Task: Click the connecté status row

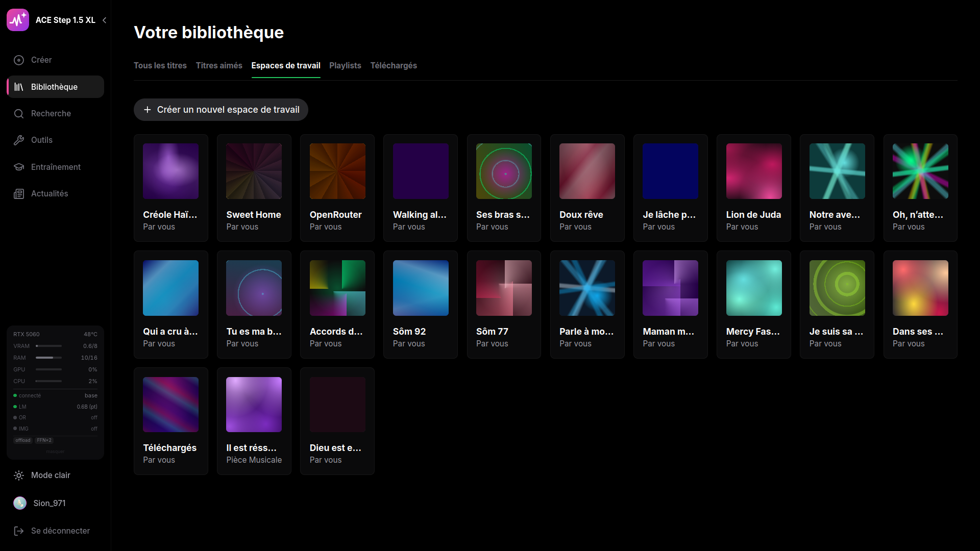Action: click(x=55, y=395)
